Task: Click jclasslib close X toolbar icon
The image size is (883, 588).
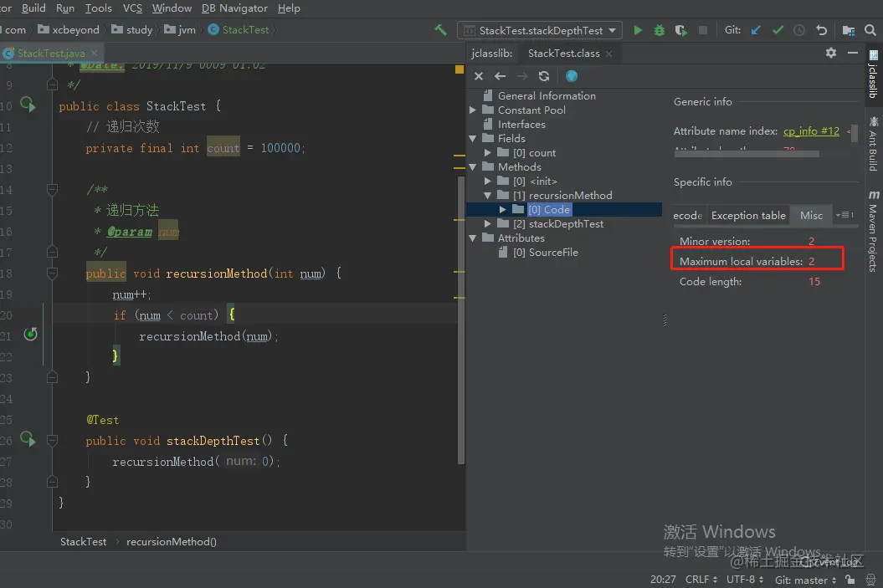Action: [479, 76]
